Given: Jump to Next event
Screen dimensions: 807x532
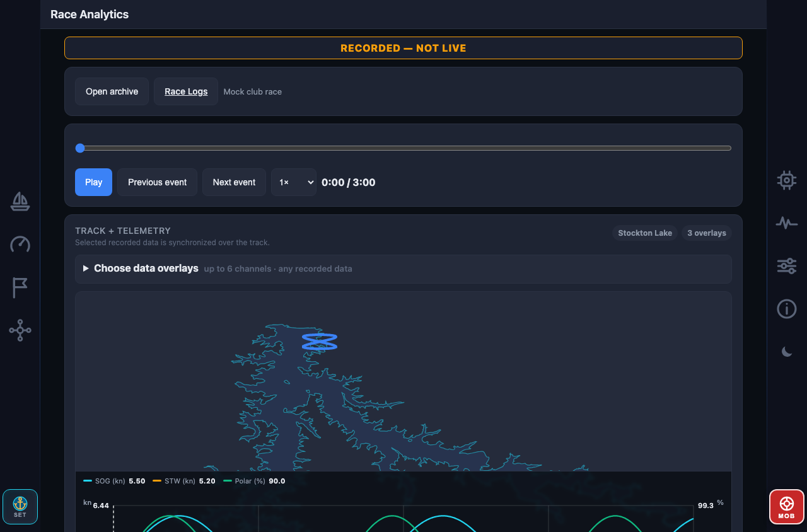Looking at the screenshot, I should point(234,182).
